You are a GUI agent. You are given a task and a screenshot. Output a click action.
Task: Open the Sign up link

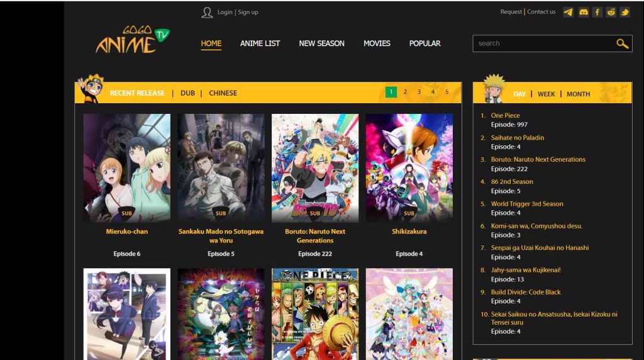pyautogui.click(x=248, y=12)
